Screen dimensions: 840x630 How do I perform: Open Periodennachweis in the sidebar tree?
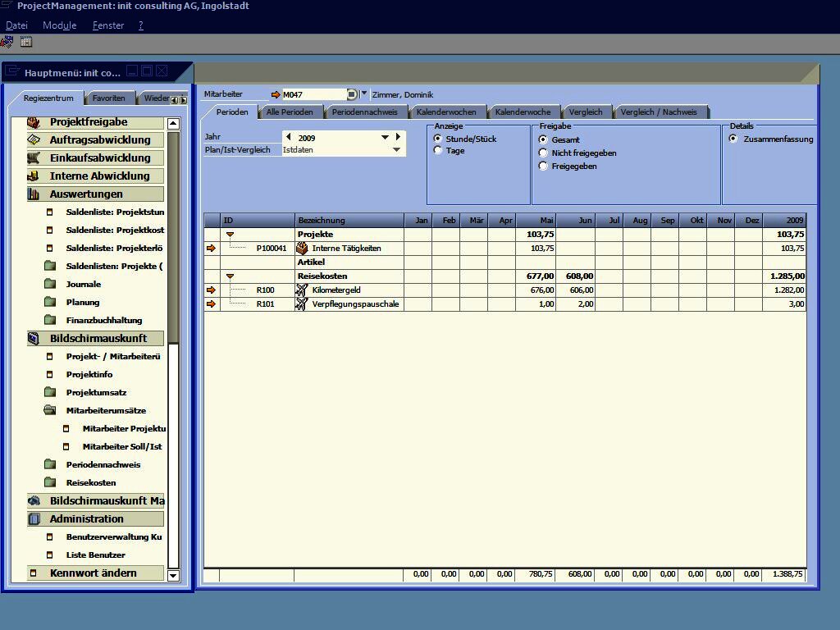[x=103, y=465]
